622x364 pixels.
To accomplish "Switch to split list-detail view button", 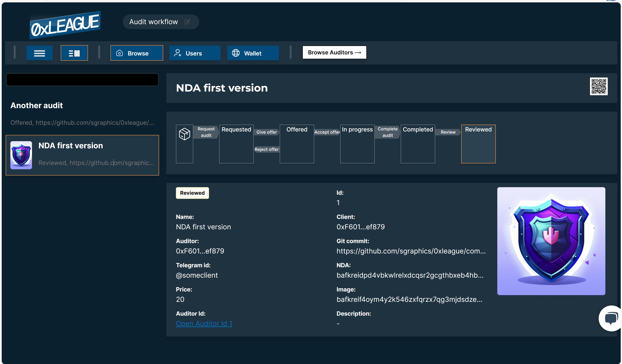I will click(x=74, y=53).
